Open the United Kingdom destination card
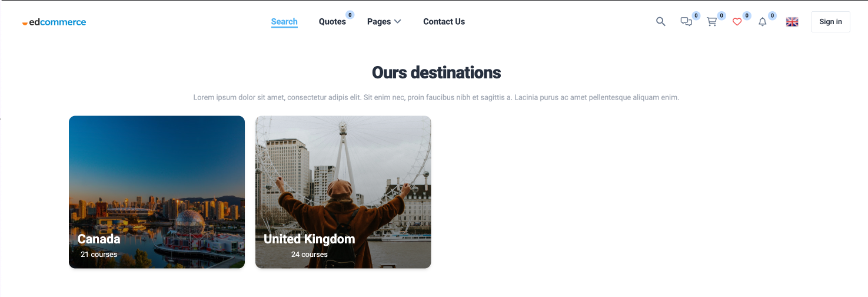 tap(343, 192)
